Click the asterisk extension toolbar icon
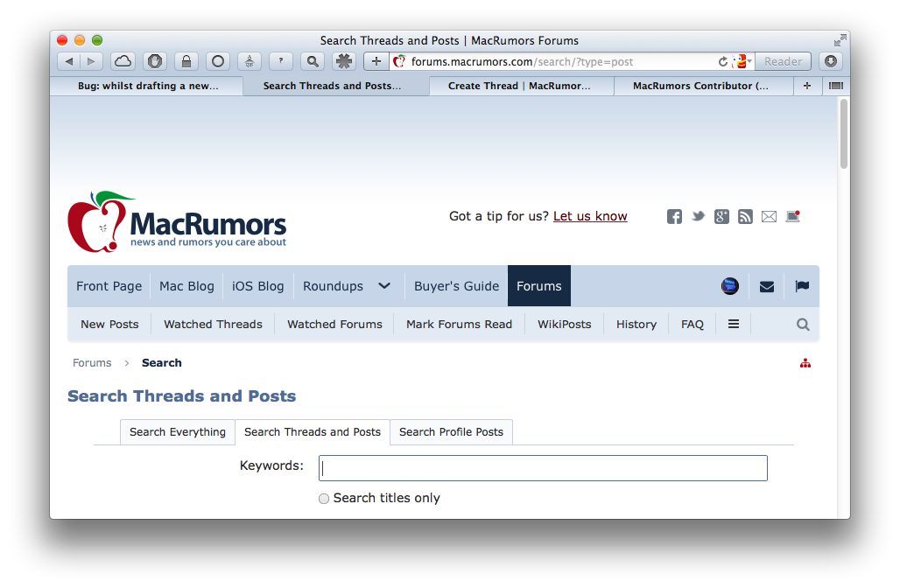Viewport: 900px width, 588px height. point(344,61)
